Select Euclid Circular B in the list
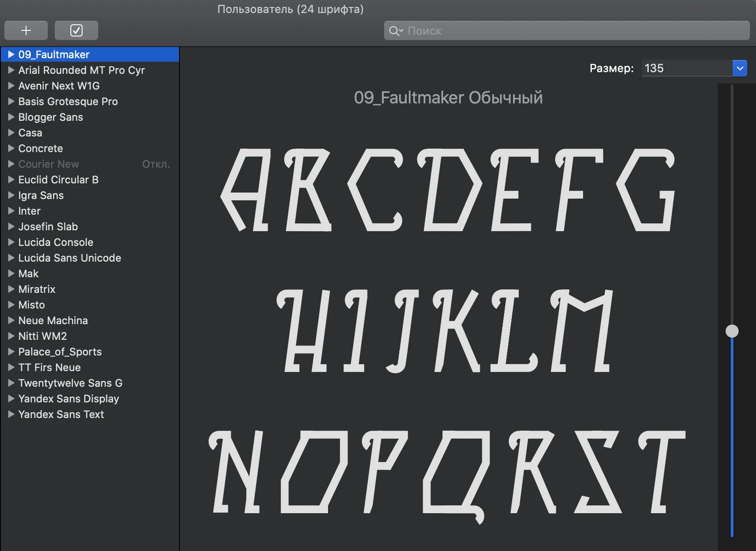 click(90, 179)
